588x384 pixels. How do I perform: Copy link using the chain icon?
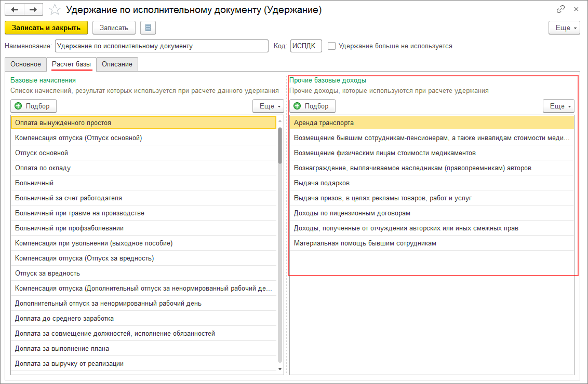pos(560,9)
